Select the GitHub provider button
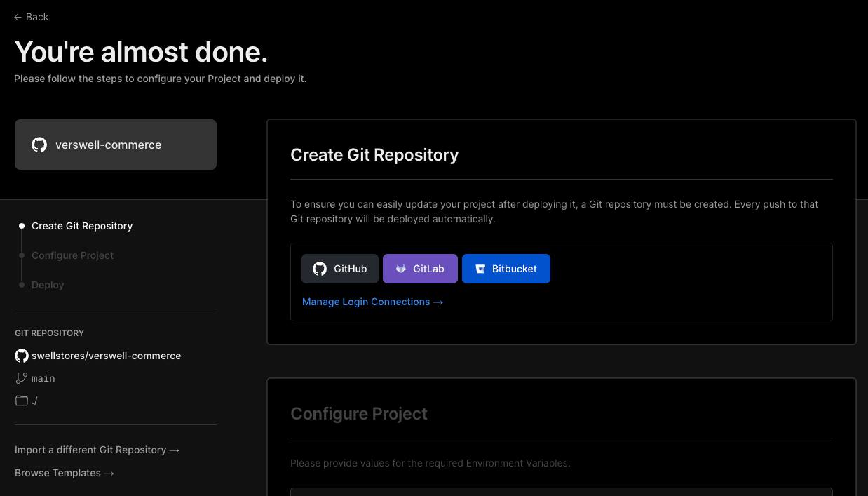 [340, 269]
